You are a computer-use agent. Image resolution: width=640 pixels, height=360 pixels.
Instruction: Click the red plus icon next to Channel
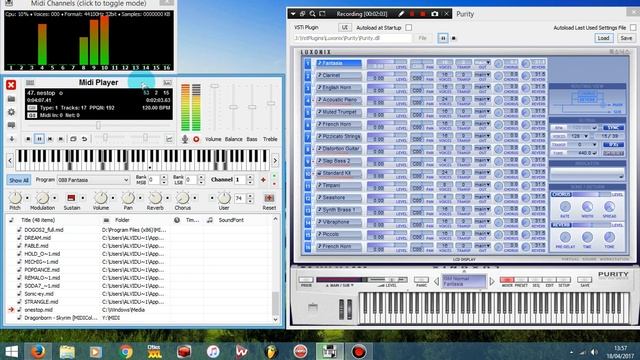tap(263, 180)
